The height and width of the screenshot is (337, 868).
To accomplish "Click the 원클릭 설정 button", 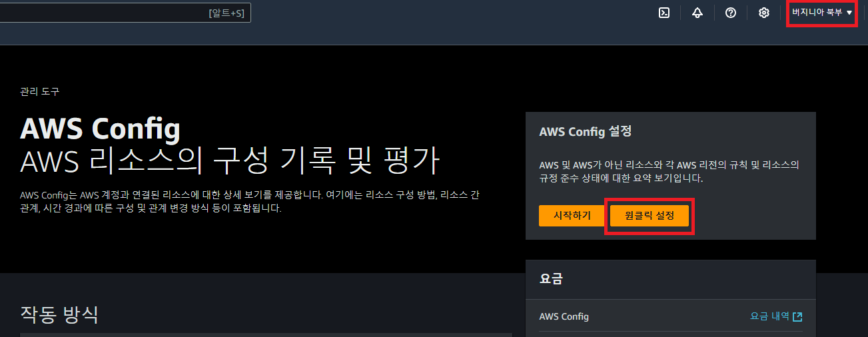I will point(650,216).
